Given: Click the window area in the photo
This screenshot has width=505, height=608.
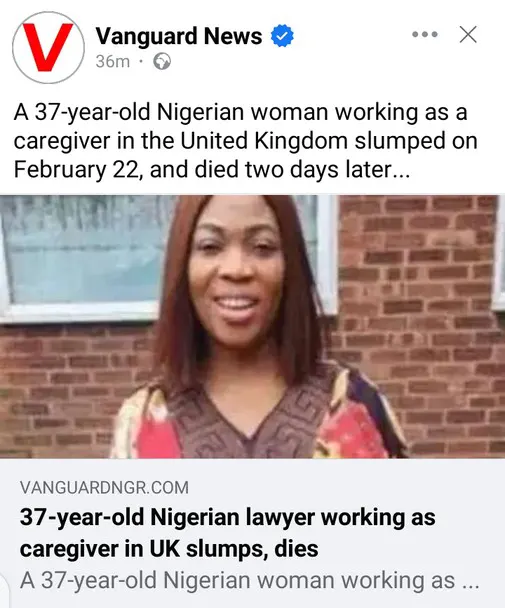Looking at the screenshot, I should [81, 250].
